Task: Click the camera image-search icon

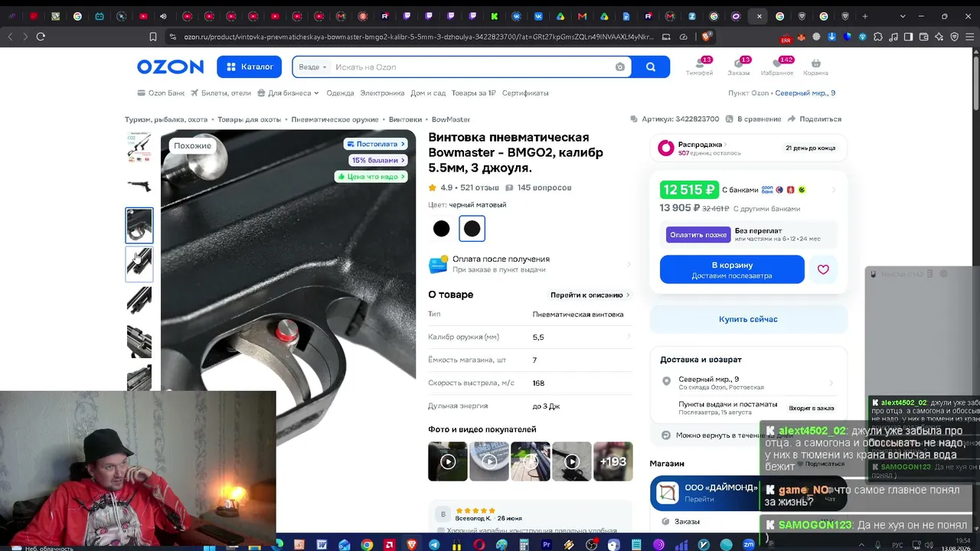Action: 620,67
